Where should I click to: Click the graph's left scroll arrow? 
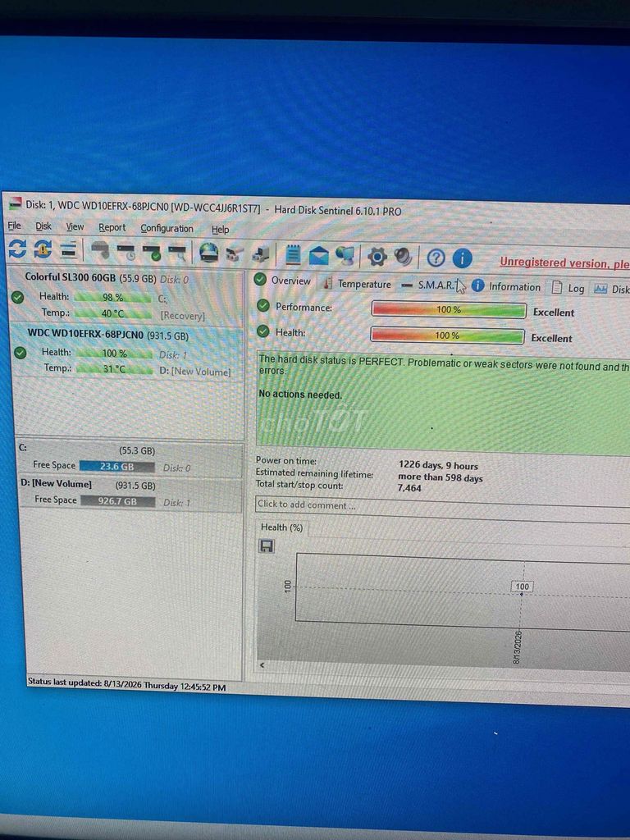tap(262, 664)
